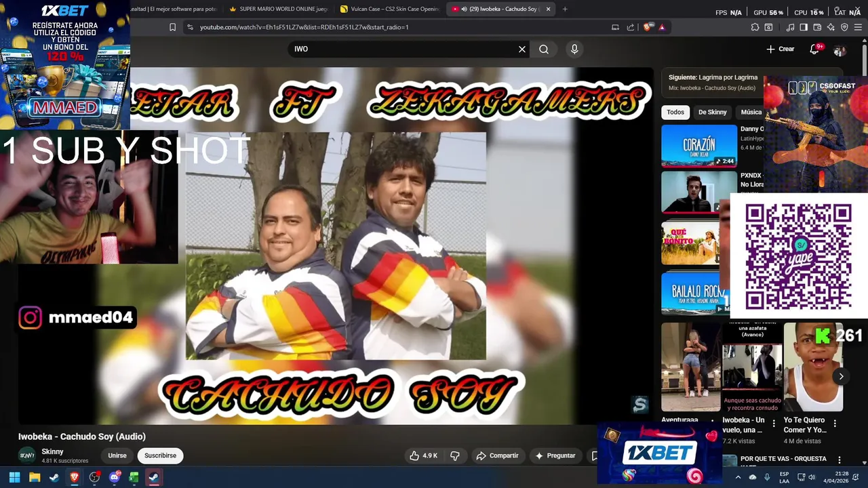The height and width of the screenshot is (488, 868).
Task: Start voice search with the microphone icon
Action: click(574, 49)
